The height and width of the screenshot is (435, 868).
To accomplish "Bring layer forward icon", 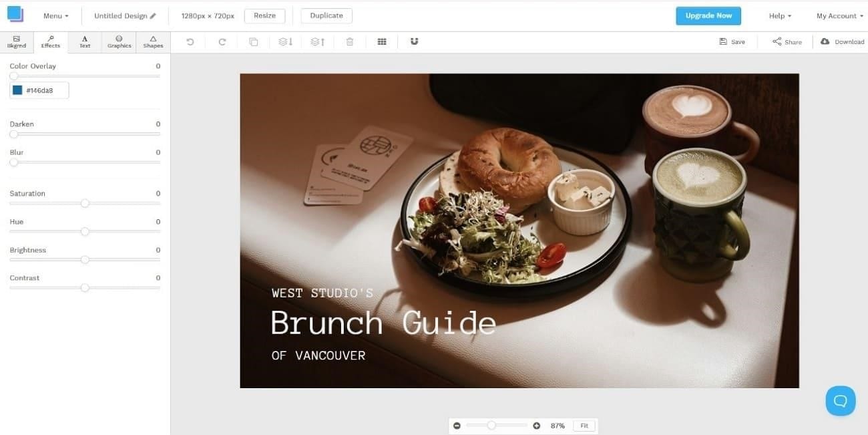I will (x=318, y=41).
